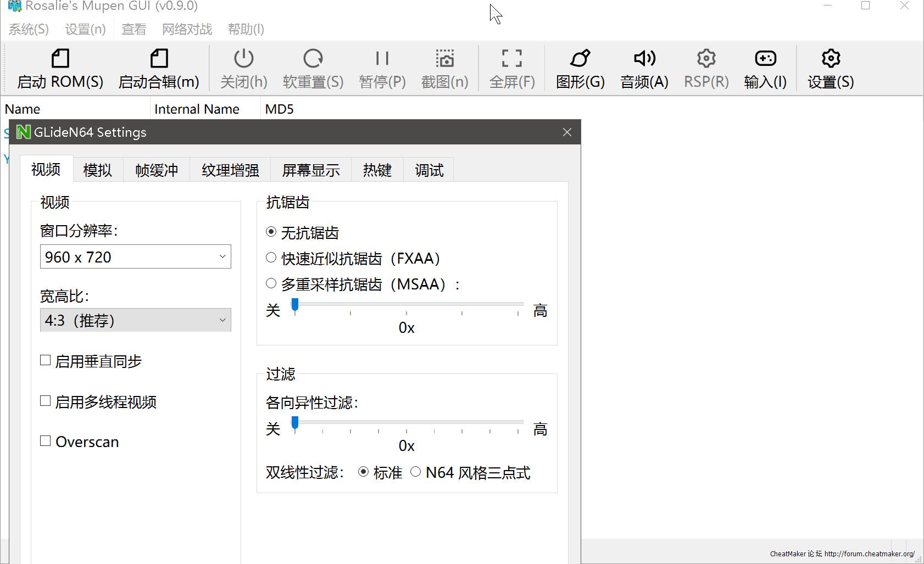This screenshot has width=924, height=564.
Task: Click the 软重置(S) reset icon
Action: click(x=313, y=58)
